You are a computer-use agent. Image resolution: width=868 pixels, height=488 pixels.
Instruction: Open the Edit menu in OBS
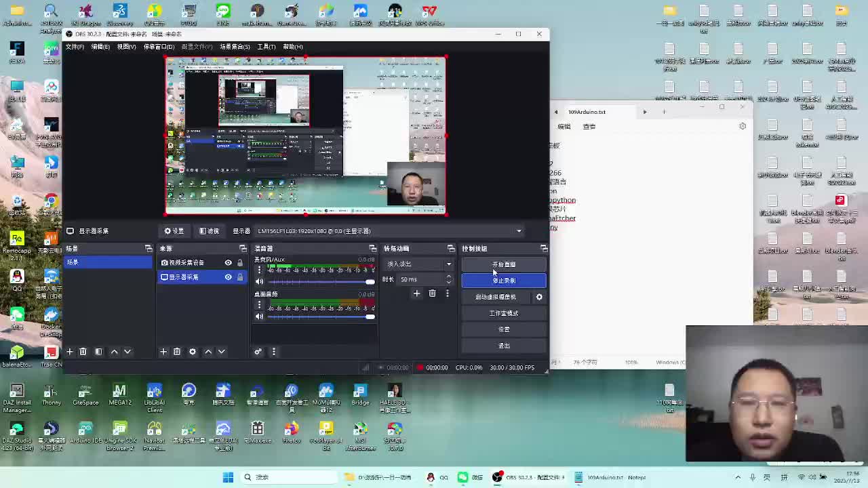point(100,47)
